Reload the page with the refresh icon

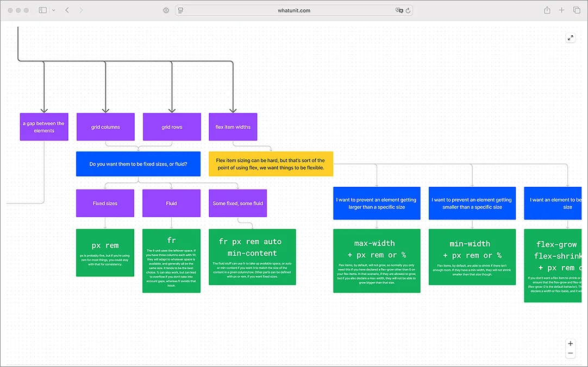pyautogui.click(x=408, y=10)
